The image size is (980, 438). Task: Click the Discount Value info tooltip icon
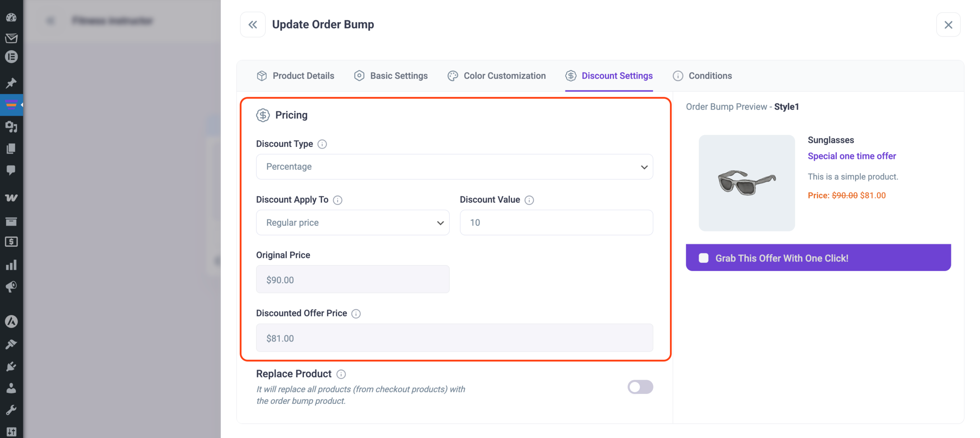(529, 200)
